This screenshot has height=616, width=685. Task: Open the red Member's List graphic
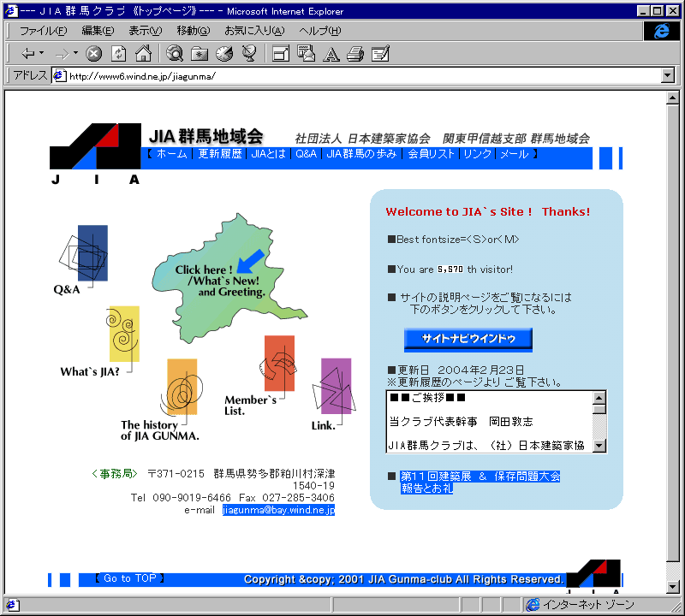[x=278, y=364]
